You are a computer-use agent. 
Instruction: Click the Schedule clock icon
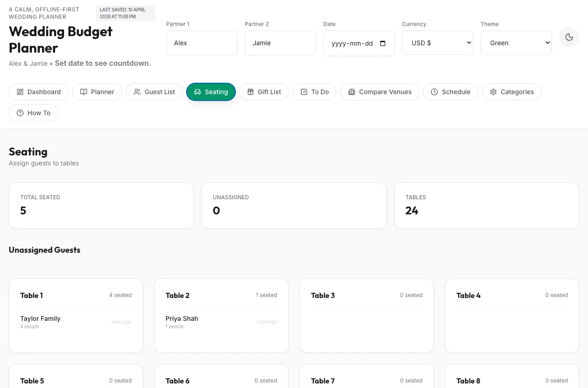[434, 92]
